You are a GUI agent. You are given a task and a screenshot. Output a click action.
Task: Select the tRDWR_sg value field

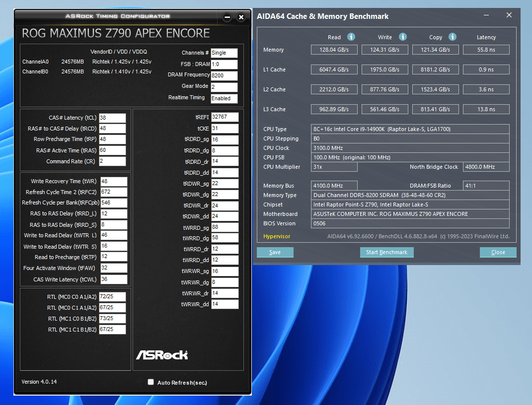[x=225, y=183]
